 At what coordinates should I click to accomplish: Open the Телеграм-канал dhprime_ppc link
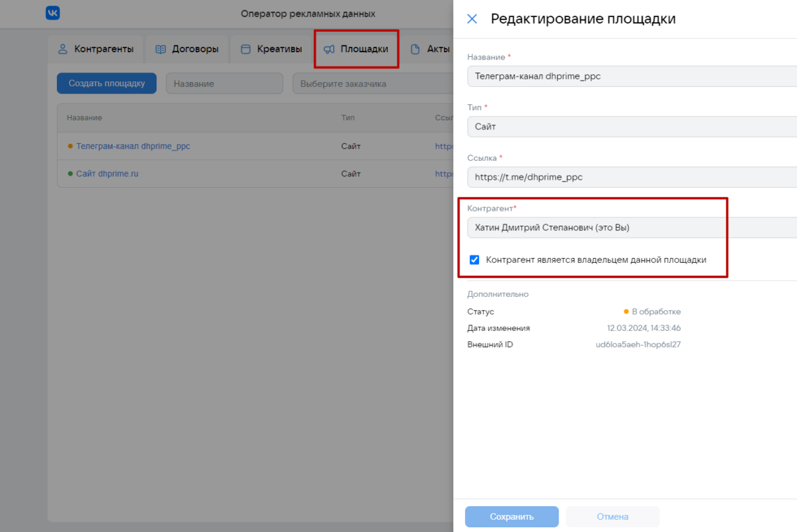(x=133, y=146)
